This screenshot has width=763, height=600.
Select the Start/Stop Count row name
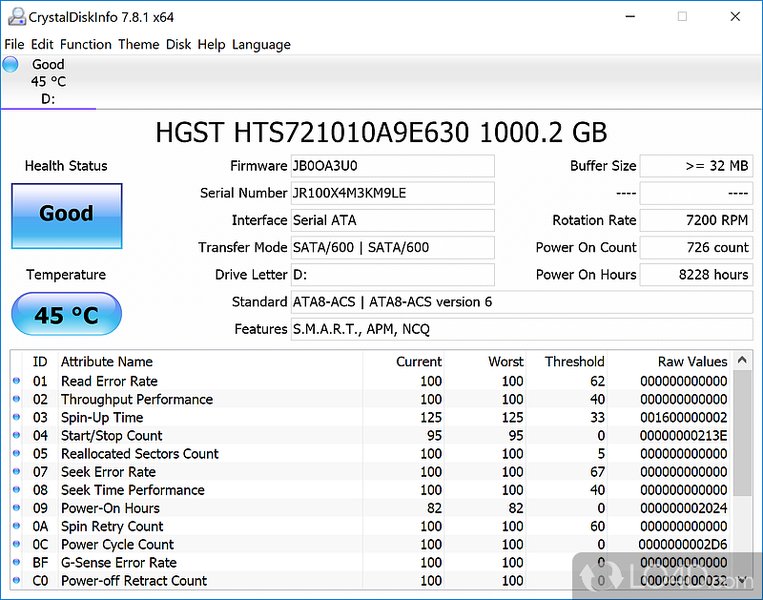coord(112,436)
